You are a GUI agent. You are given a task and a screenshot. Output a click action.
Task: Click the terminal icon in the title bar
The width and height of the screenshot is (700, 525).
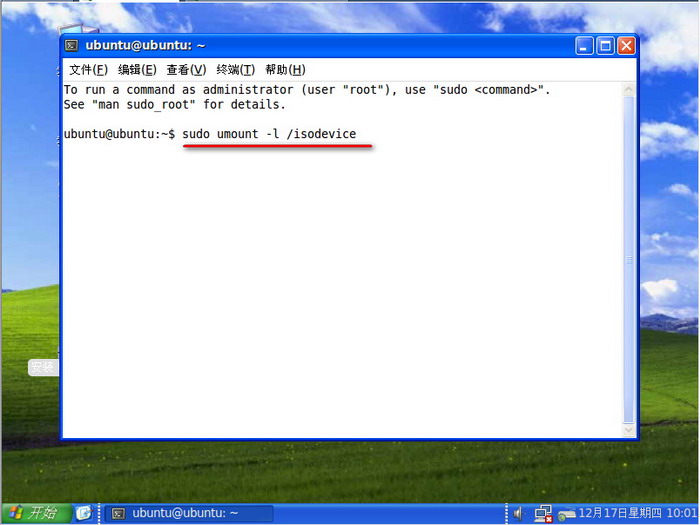coord(71,46)
